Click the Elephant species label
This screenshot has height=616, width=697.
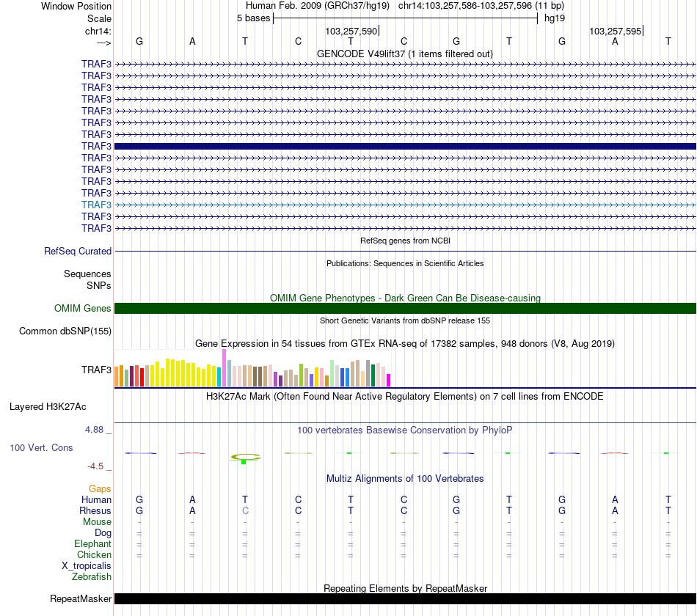pos(92,544)
